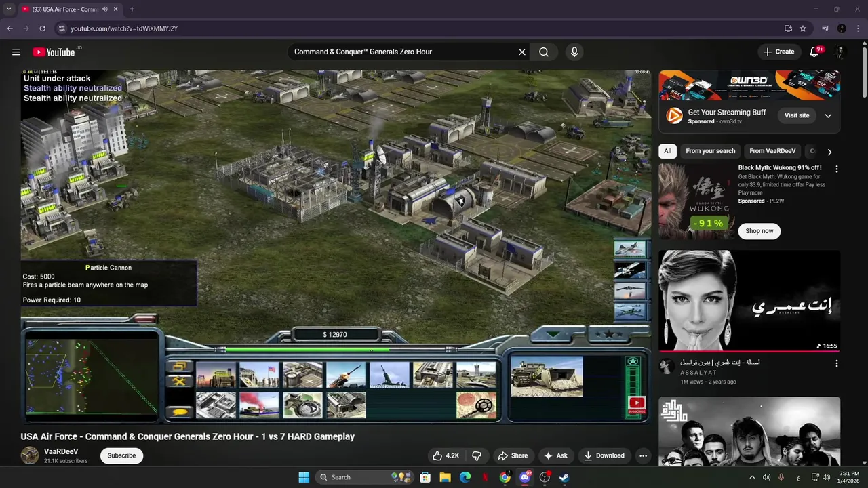Viewport: 868px width, 488px height.
Task: Reload the current page
Action: click(x=42, y=28)
